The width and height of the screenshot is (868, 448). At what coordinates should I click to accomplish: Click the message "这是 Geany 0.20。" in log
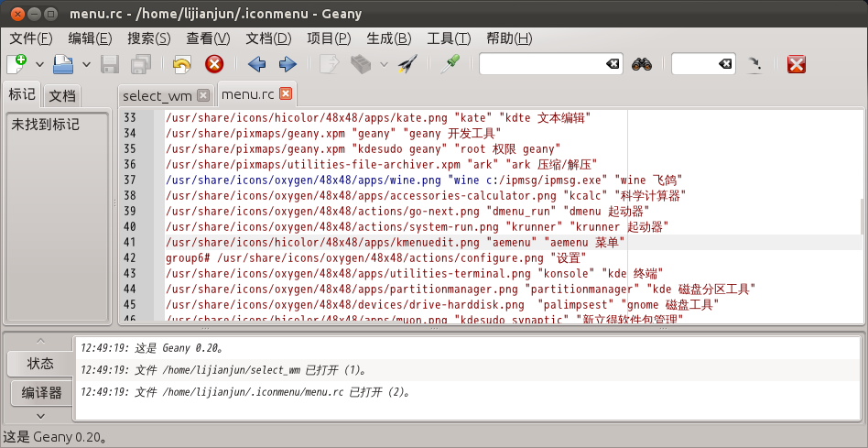[152, 348]
